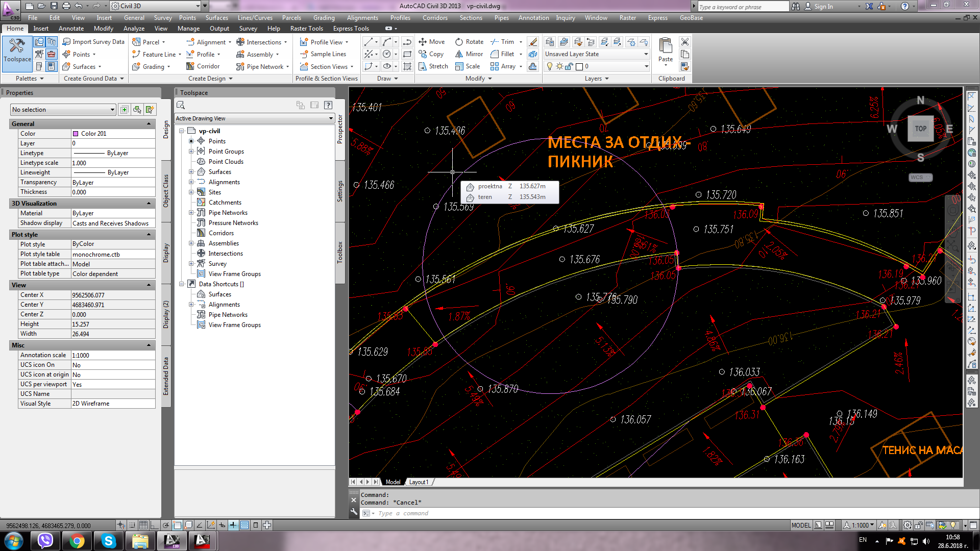Click the TOP face of ViewCube
Screen dimensions: 980x551
920,129
